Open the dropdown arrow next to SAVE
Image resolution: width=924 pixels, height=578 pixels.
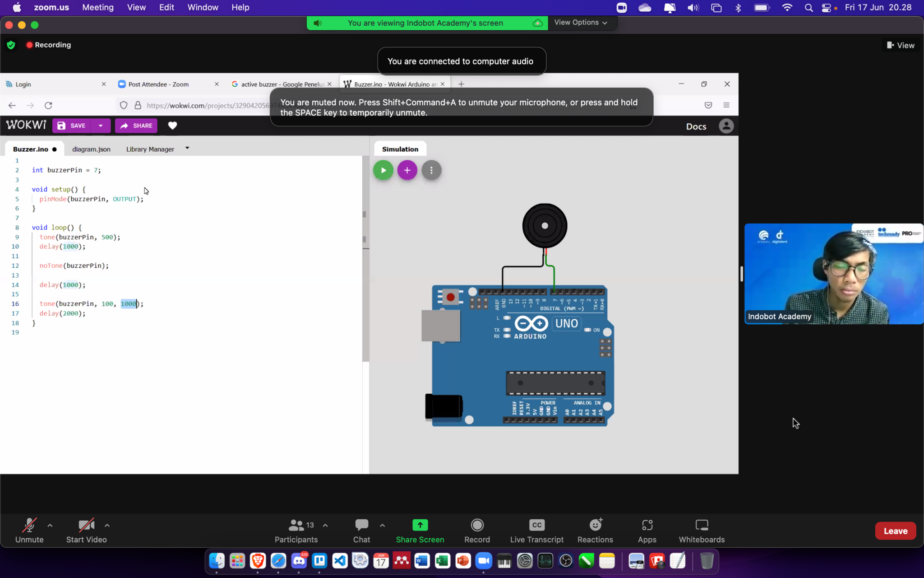pos(101,126)
